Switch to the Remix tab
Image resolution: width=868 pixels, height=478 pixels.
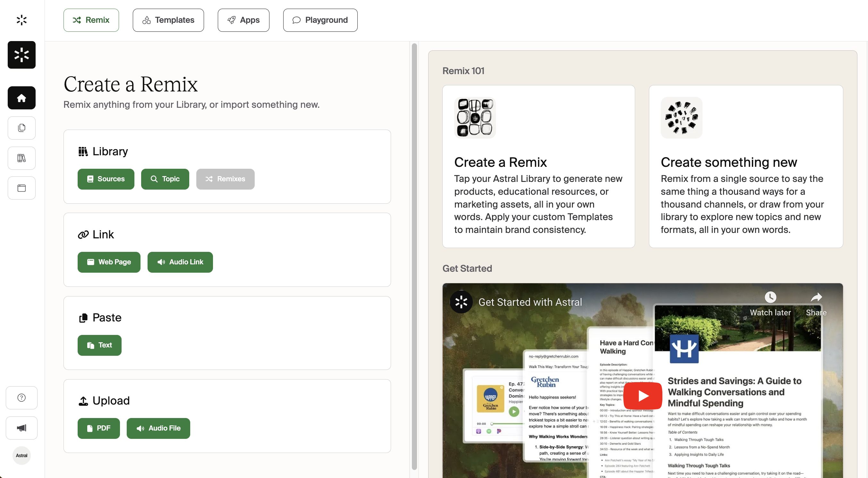[x=91, y=20]
